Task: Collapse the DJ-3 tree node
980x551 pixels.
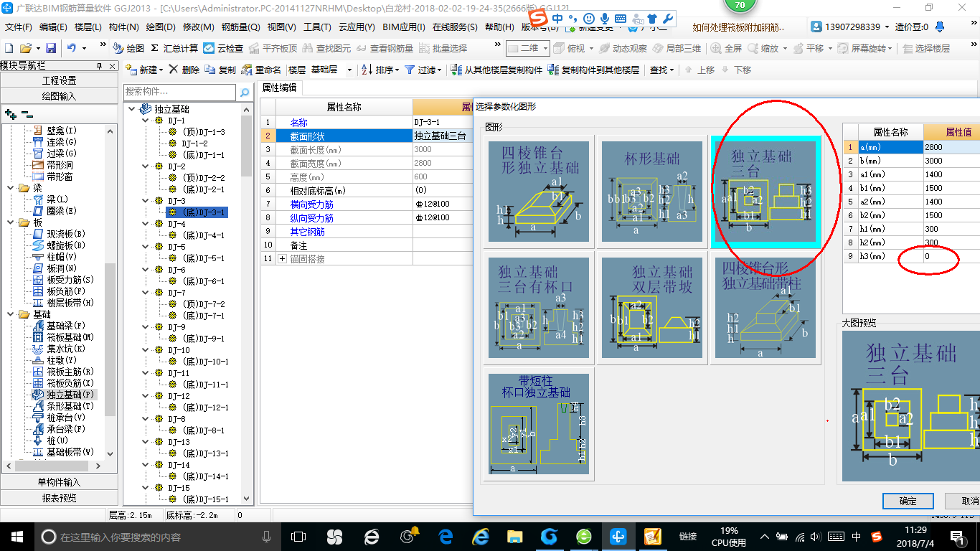Action: [146, 201]
